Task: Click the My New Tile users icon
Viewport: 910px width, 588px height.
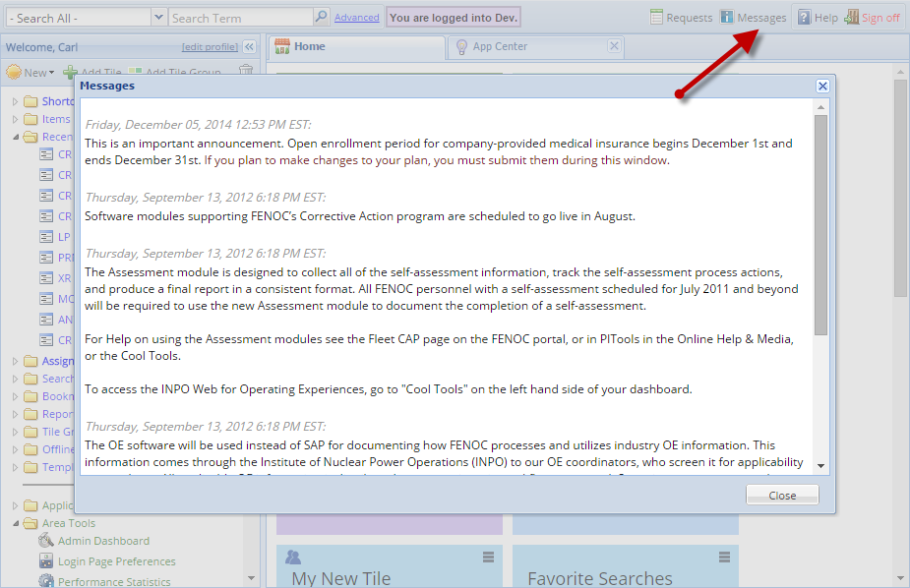Action: point(293,558)
